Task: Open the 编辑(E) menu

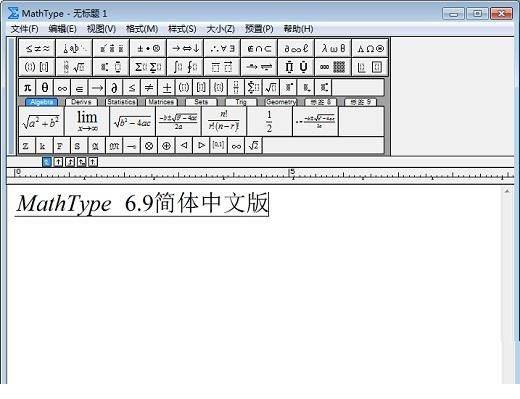Action: click(62, 29)
